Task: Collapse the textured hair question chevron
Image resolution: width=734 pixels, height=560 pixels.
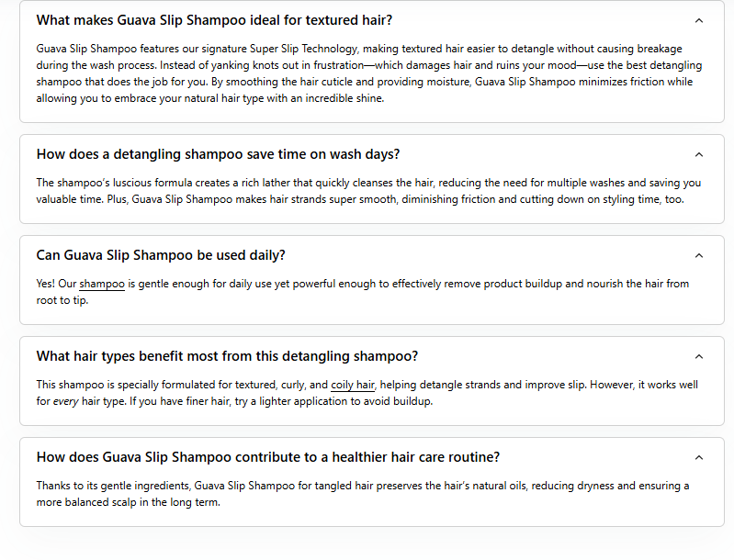Action: (699, 20)
